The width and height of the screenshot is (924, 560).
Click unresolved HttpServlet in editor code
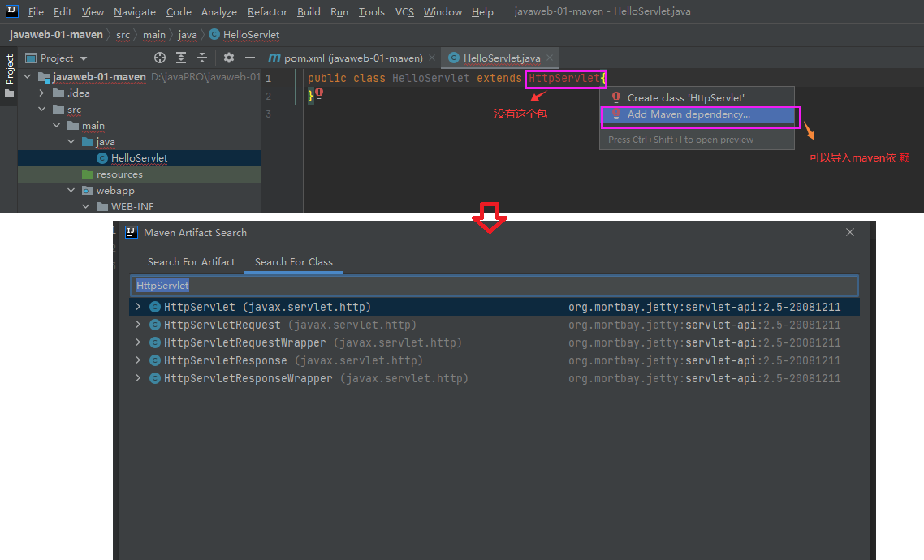(564, 78)
